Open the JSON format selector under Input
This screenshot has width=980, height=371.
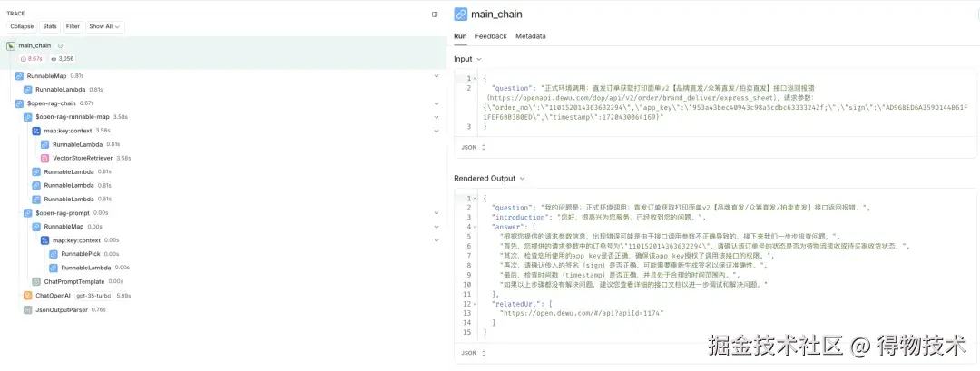click(473, 147)
